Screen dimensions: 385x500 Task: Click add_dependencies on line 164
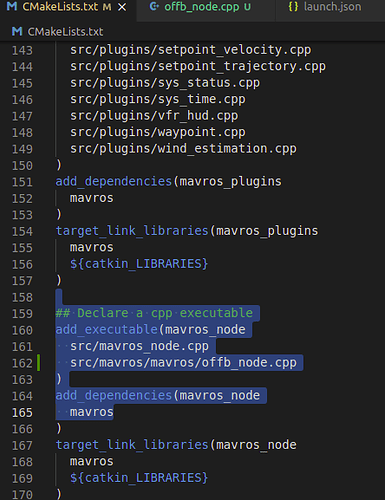point(113,396)
